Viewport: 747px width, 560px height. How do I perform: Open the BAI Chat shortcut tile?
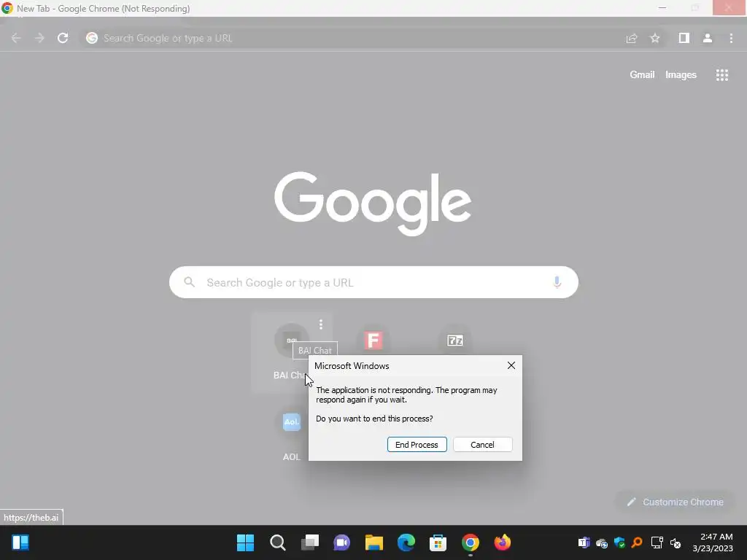click(x=292, y=352)
